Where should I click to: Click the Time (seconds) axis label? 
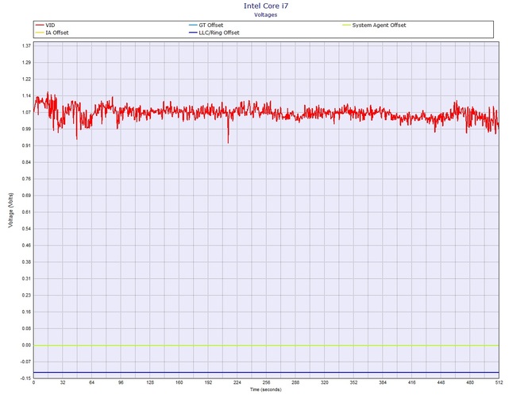(266, 389)
